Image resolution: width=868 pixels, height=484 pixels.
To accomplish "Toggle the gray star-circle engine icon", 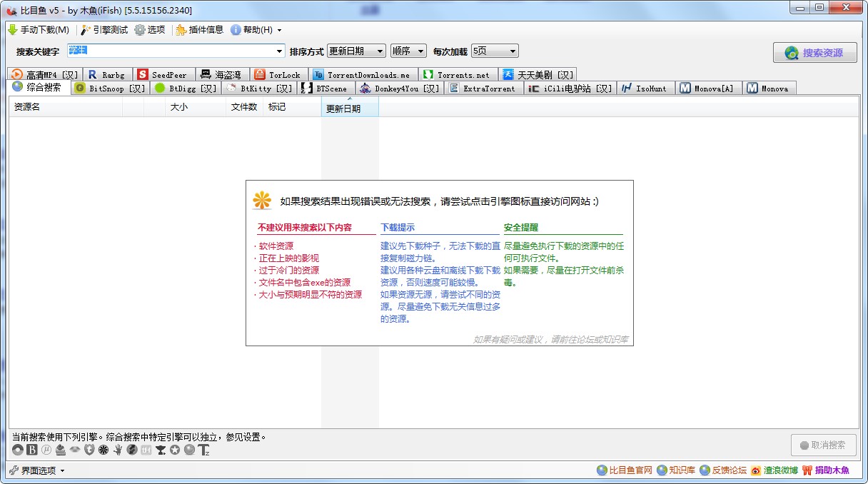I will [175, 450].
